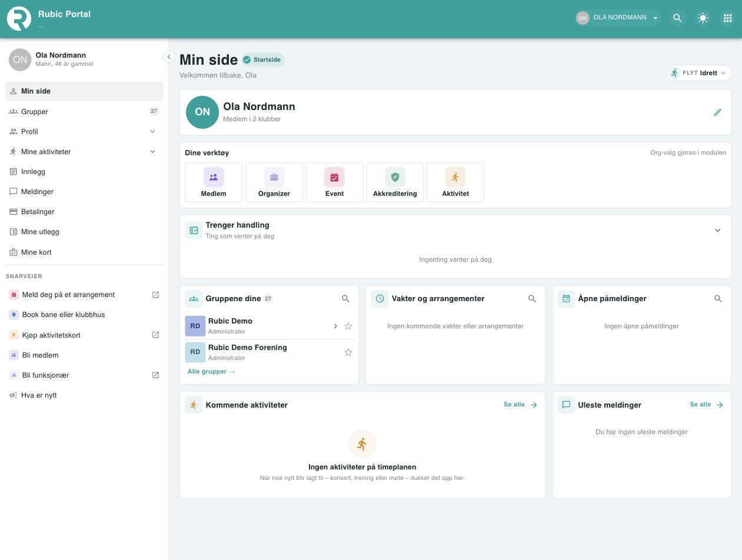Open the Rubic Demo group row

(x=269, y=326)
